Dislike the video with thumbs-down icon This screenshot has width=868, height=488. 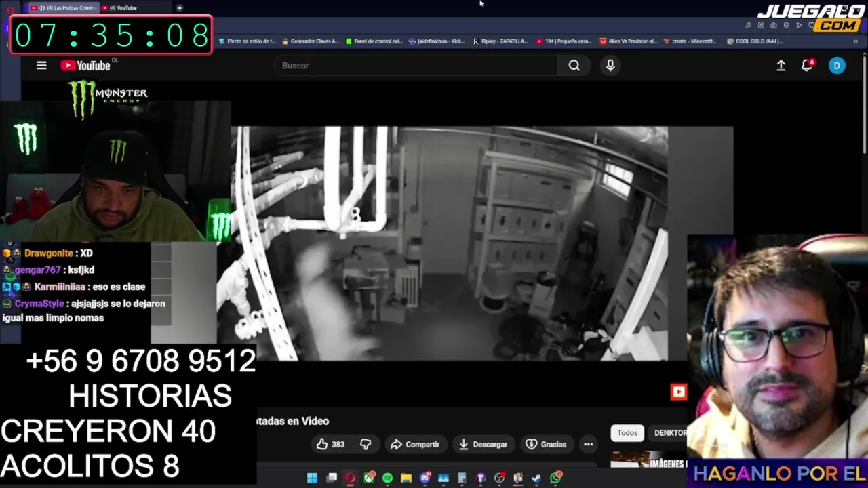(366, 445)
